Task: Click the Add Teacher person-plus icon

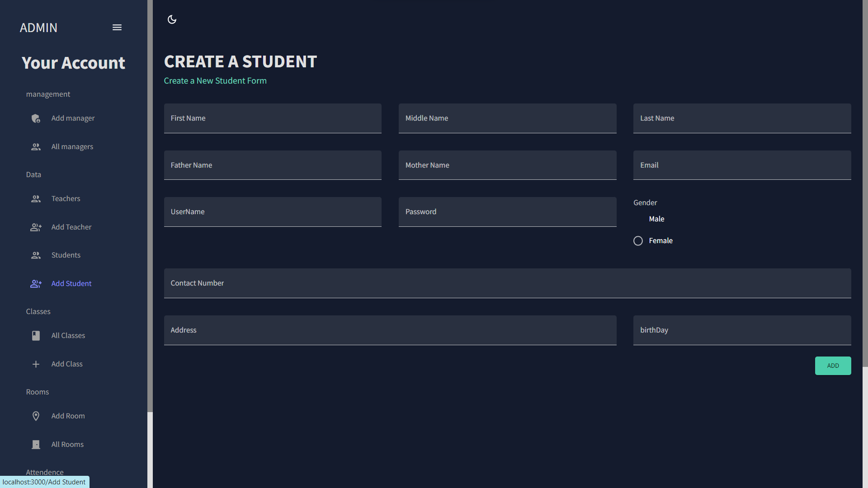Action: 36,227
